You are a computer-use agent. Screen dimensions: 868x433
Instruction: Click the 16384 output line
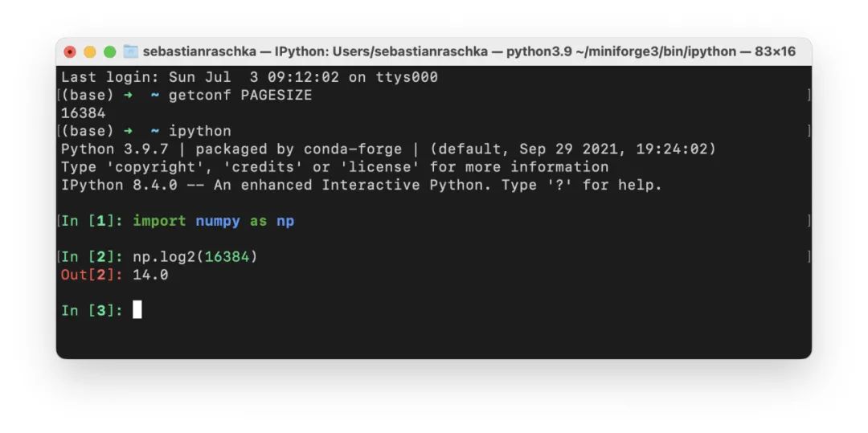pyautogui.click(x=83, y=113)
